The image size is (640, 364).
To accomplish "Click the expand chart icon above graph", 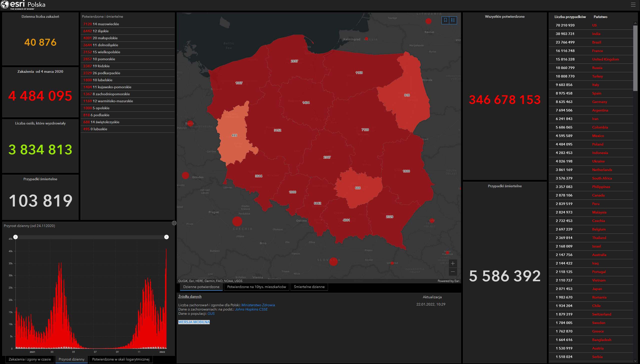I will coord(174,223).
